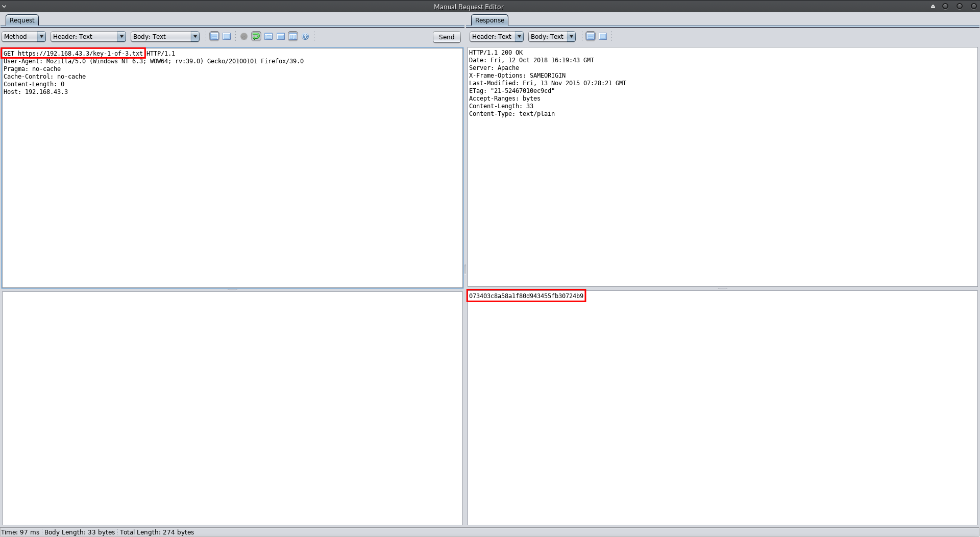This screenshot has height=537, width=980.
Task: Select combined header/body view in the Response toolbar
Action: 603,36
